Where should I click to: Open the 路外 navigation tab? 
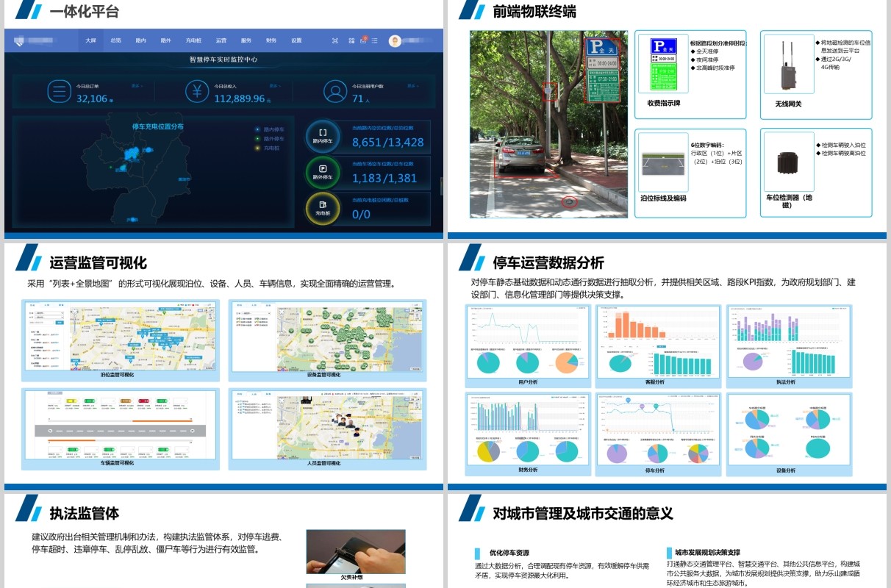point(165,41)
